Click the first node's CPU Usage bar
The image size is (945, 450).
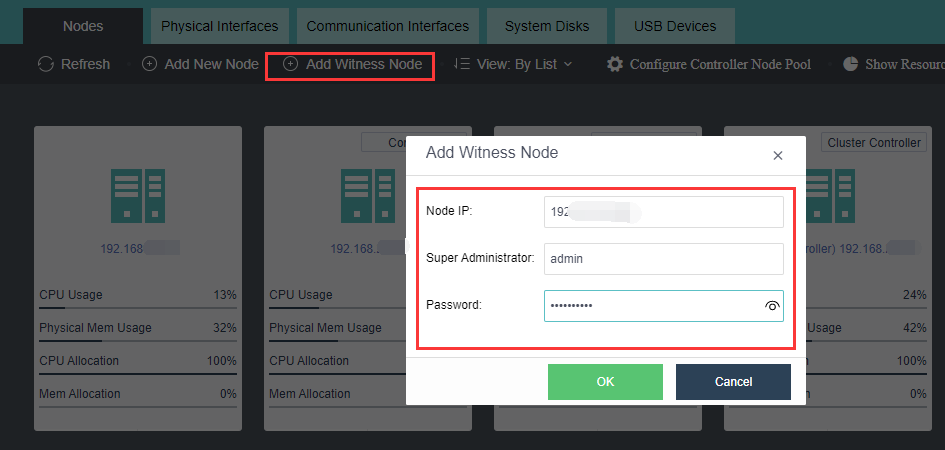click(x=138, y=309)
